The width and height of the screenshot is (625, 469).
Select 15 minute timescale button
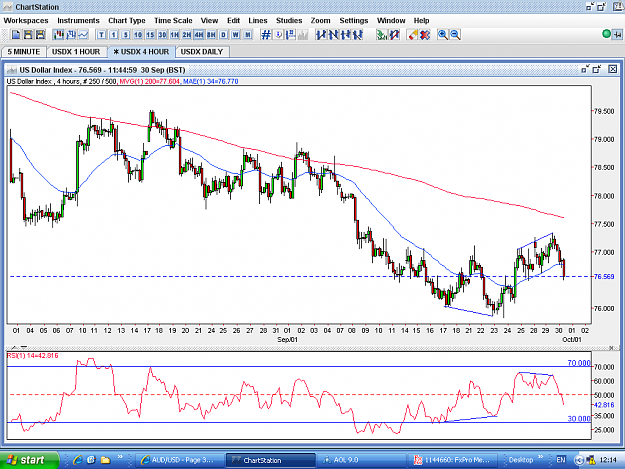pyautogui.click(x=150, y=35)
